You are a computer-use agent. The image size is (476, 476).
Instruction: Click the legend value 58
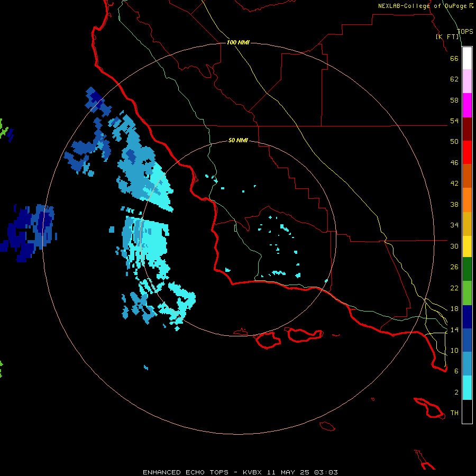(454, 100)
